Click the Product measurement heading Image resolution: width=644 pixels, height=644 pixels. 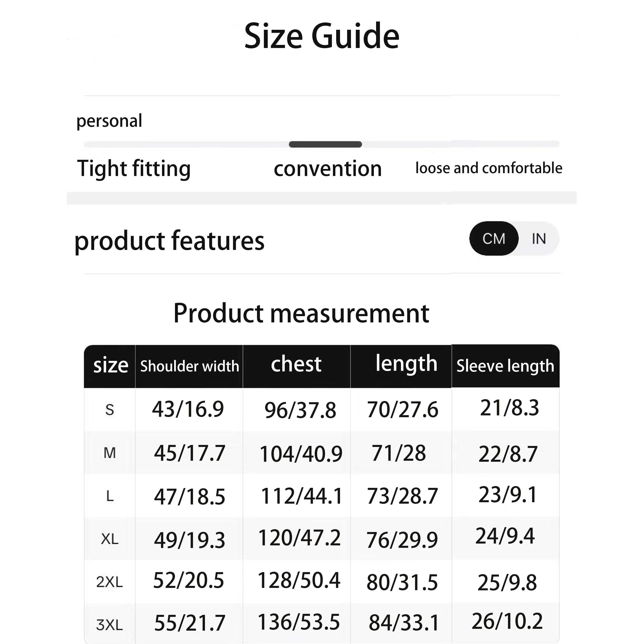[301, 313]
